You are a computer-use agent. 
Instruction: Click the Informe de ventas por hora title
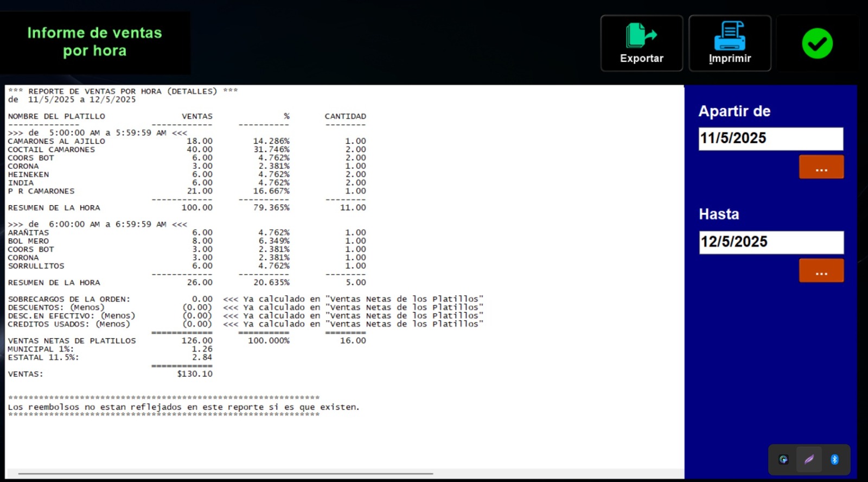(95, 42)
